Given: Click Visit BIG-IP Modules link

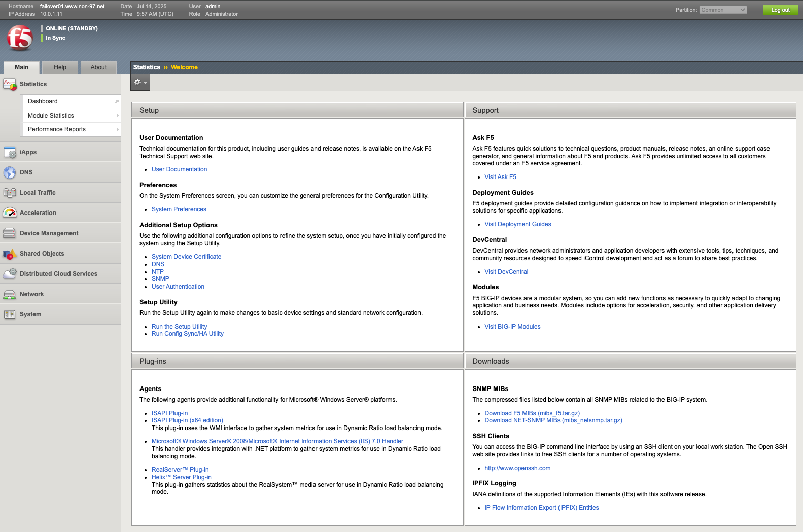Looking at the screenshot, I should [512, 327].
